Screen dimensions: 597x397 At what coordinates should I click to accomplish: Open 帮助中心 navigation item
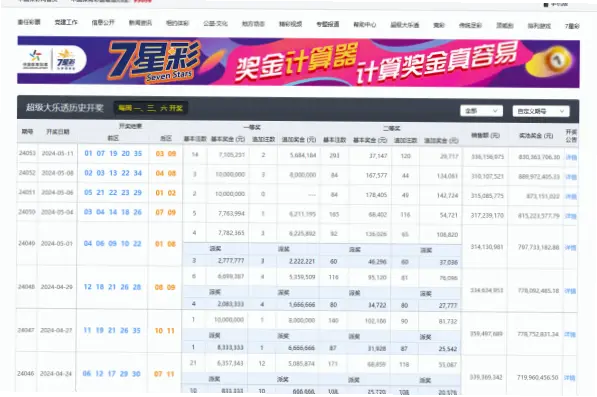365,25
